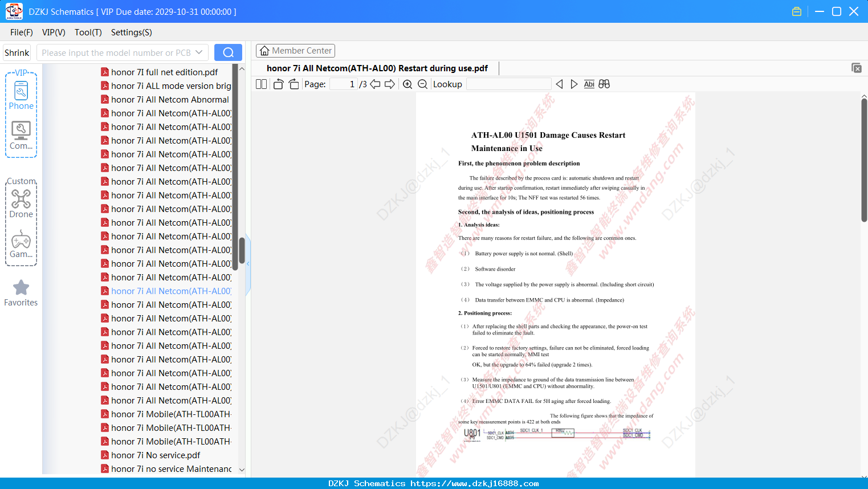Find next lookup result triangle
Viewport: 868px width, 489px height.
click(x=574, y=84)
